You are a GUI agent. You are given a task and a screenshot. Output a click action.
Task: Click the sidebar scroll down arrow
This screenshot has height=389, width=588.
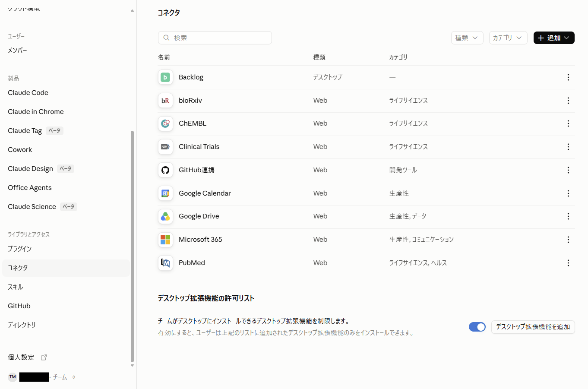pyautogui.click(x=132, y=366)
